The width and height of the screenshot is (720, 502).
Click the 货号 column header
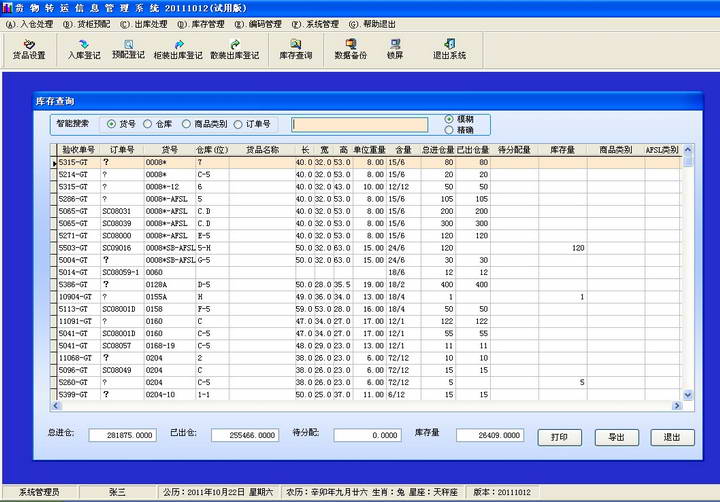coord(170,150)
